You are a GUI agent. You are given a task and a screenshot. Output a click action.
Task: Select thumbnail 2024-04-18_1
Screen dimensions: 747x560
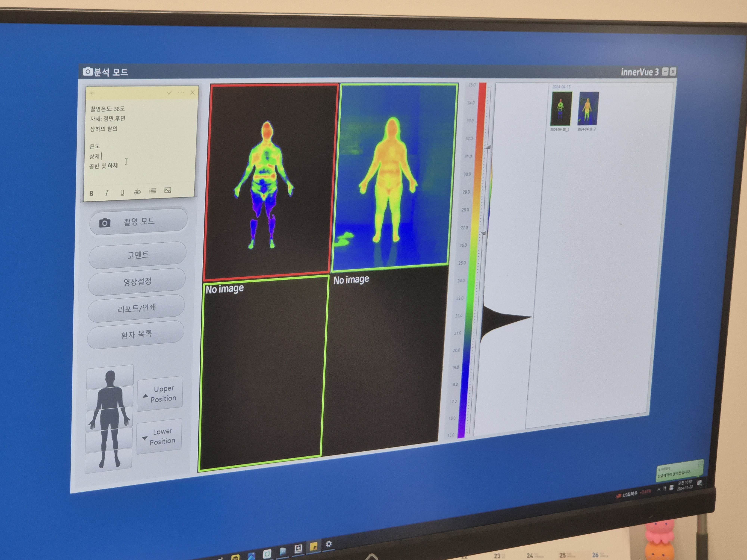(561, 109)
